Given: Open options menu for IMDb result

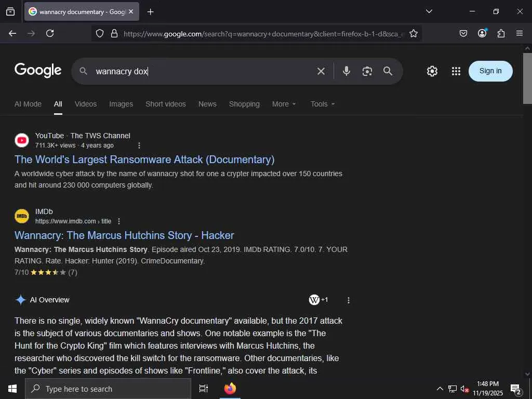Looking at the screenshot, I should [x=119, y=221].
